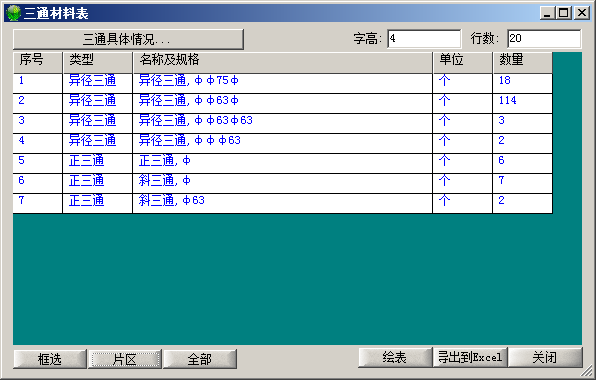Select cell 斜三通, φ63

point(282,203)
